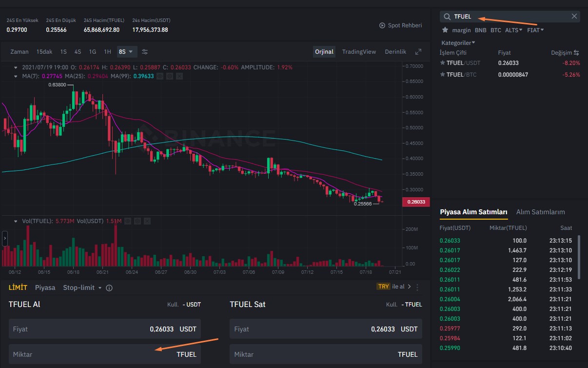
Task: Show favorites with the star filter icon
Action: coord(445,30)
